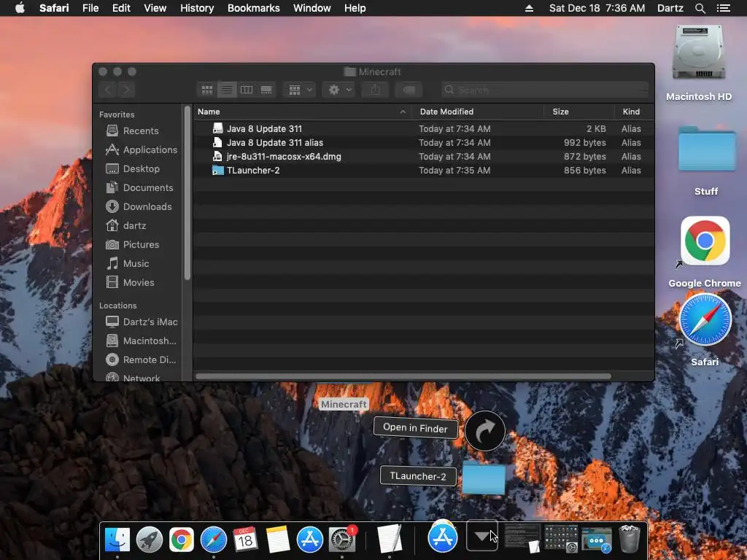The height and width of the screenshot is (560, 747).
Task: Open Applications in Finder sidebar
Action: tap(141, 149)
